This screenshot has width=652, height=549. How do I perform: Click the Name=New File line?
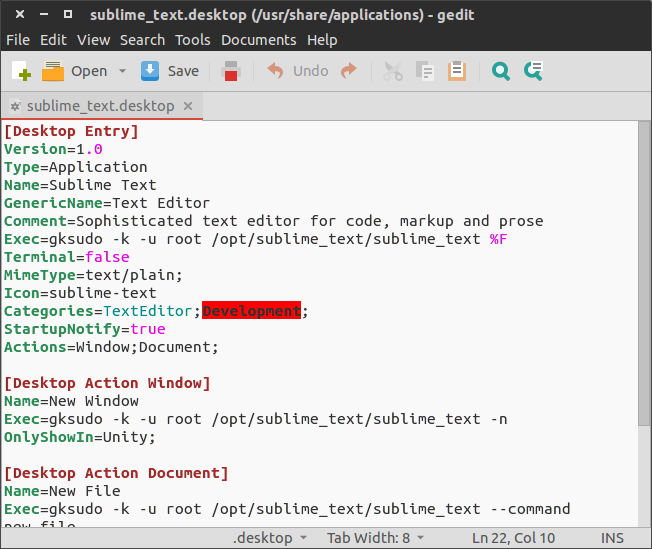[x=62, y=491]
